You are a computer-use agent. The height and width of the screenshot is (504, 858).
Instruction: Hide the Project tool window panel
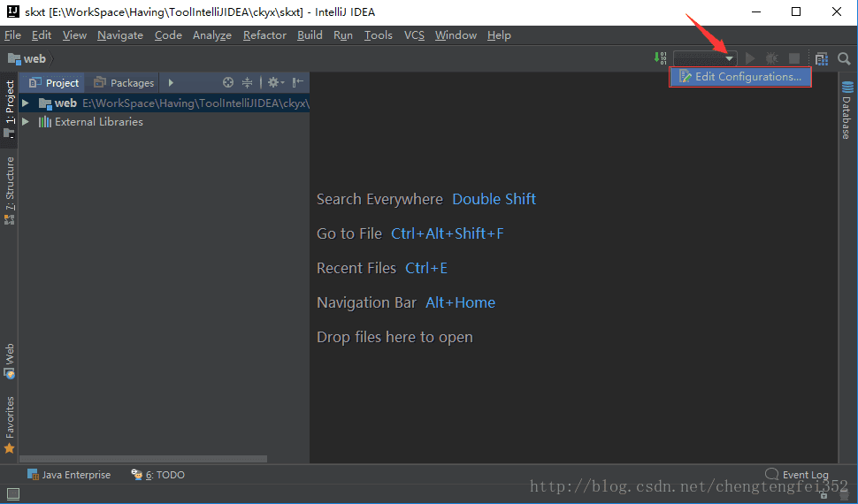coord(298,82)
